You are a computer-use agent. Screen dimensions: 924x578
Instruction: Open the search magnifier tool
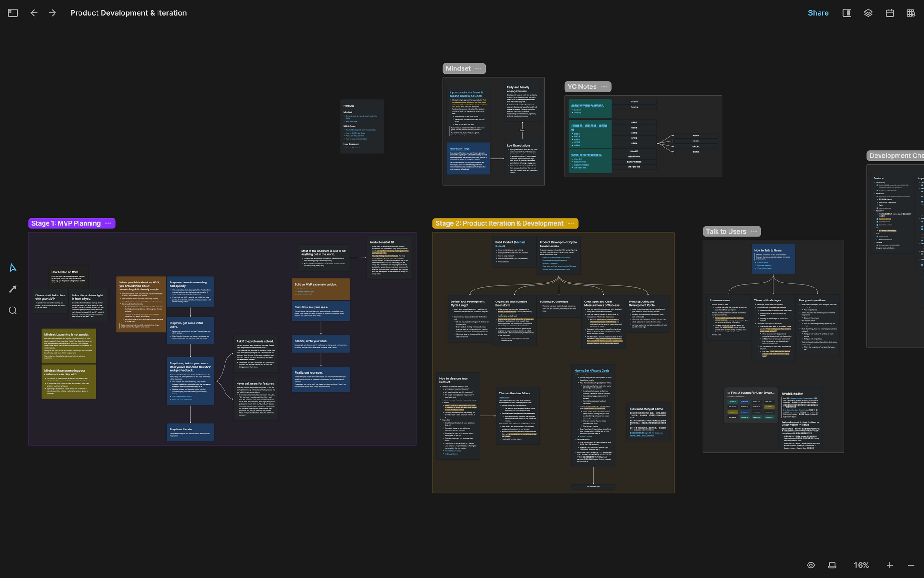[13, 311]
